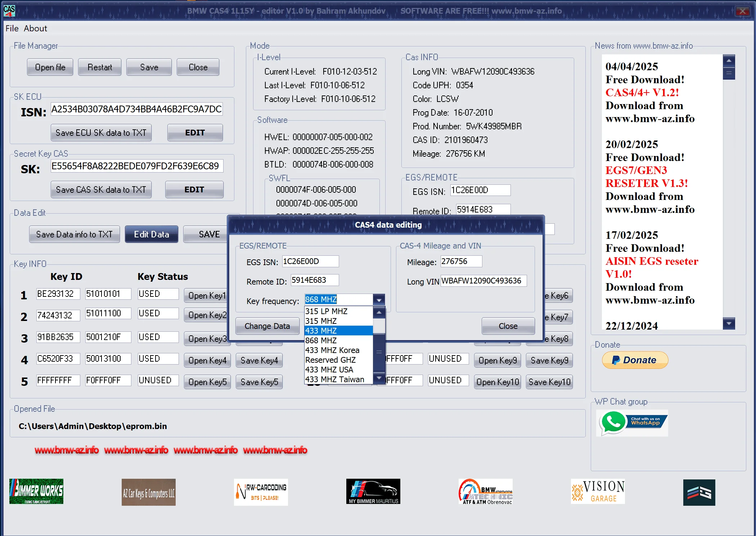
Task: Click Close in File Manager
Action: coord(198,67)
